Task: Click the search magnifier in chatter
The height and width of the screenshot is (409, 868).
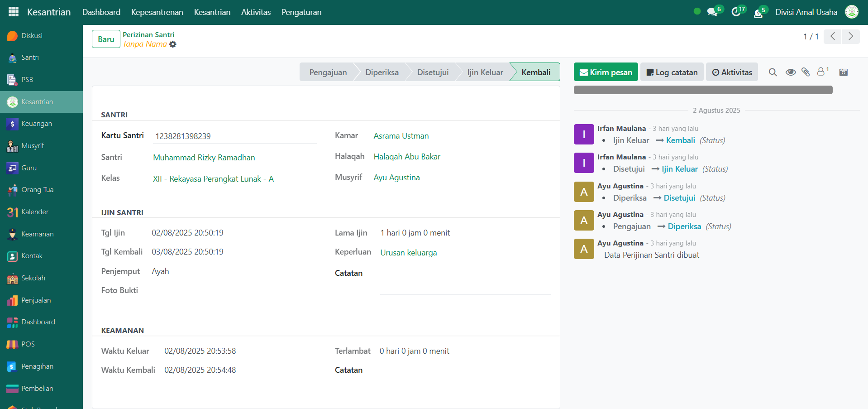Action: point(773,72)
